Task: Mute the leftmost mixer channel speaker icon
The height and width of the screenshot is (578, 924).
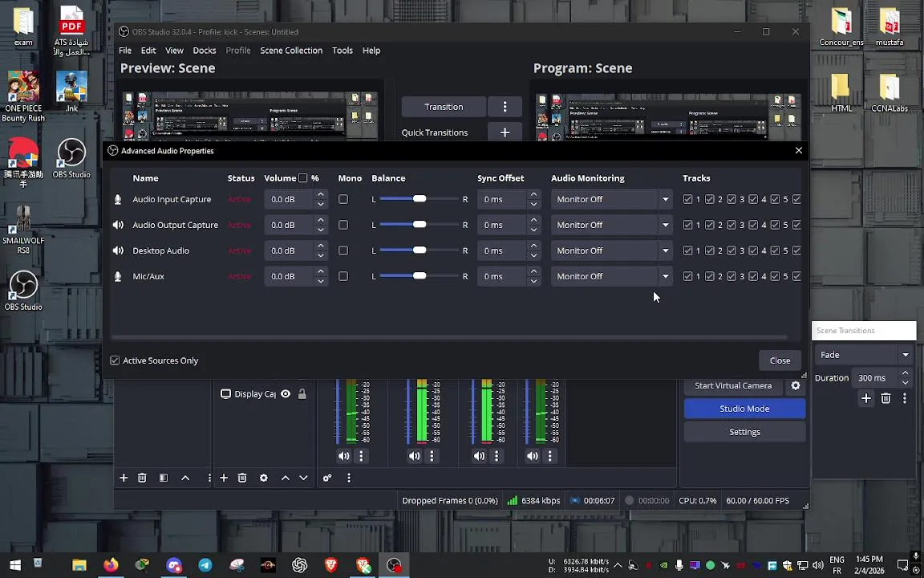Action: point(343,456)
